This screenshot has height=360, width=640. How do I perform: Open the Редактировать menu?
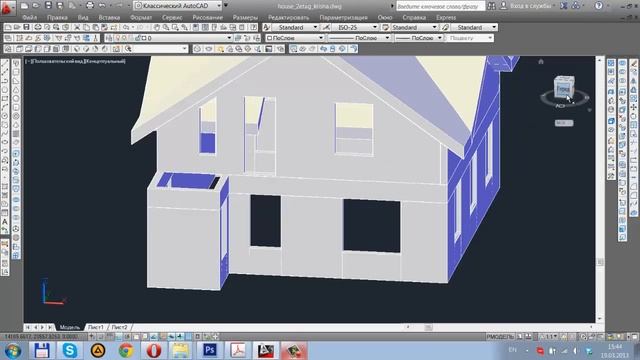288,18
